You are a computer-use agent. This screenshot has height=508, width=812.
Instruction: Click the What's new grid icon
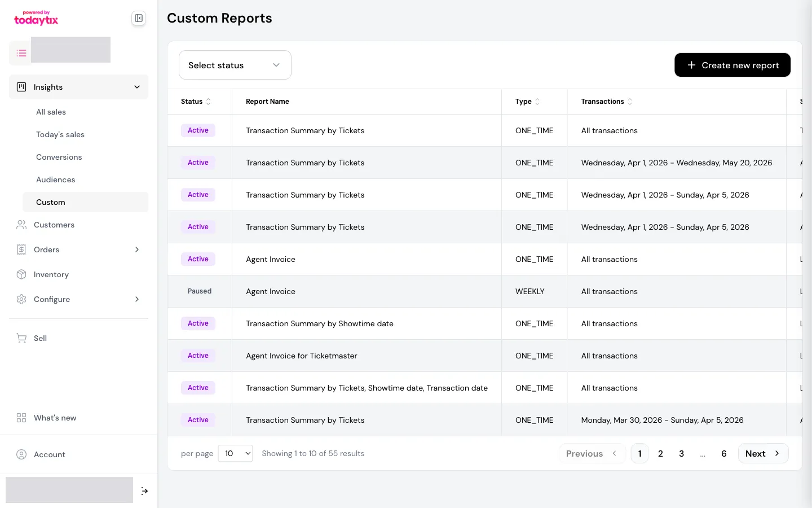21,418
